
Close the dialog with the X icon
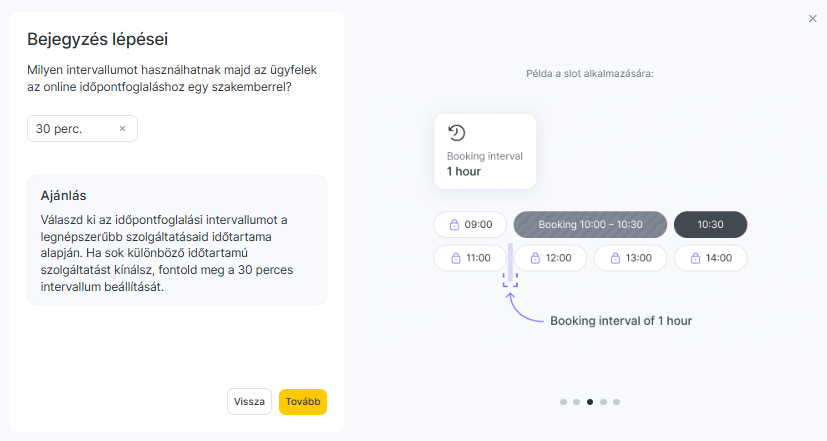[812, 18]
